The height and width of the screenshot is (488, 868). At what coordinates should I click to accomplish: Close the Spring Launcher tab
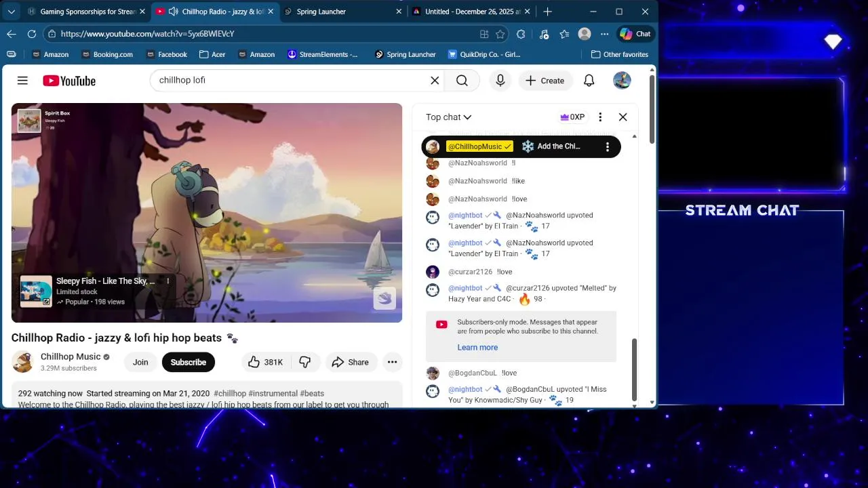399,12
